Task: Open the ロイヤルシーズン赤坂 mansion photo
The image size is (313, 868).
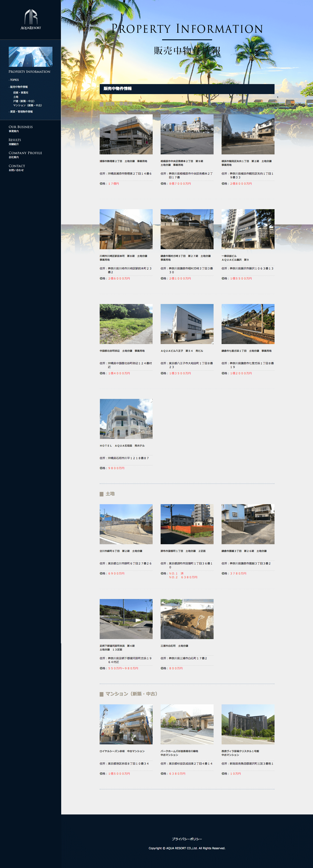Action: [126, 724]
